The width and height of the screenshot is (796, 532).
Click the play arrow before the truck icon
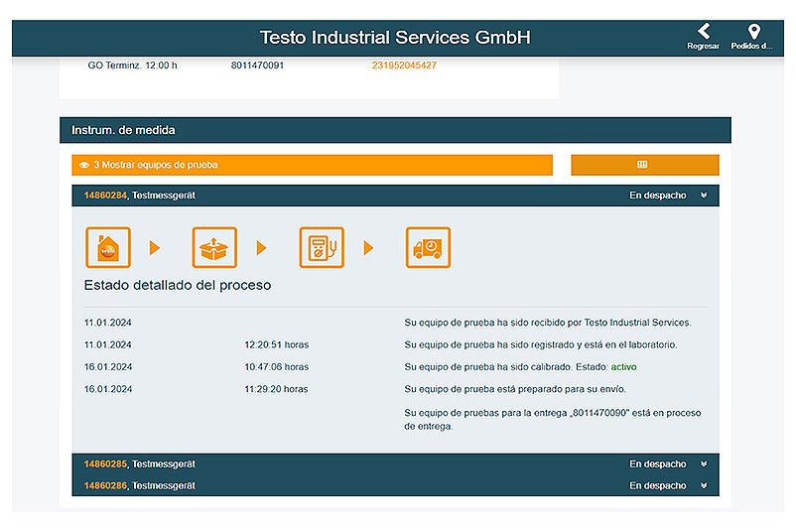(368, 248)
